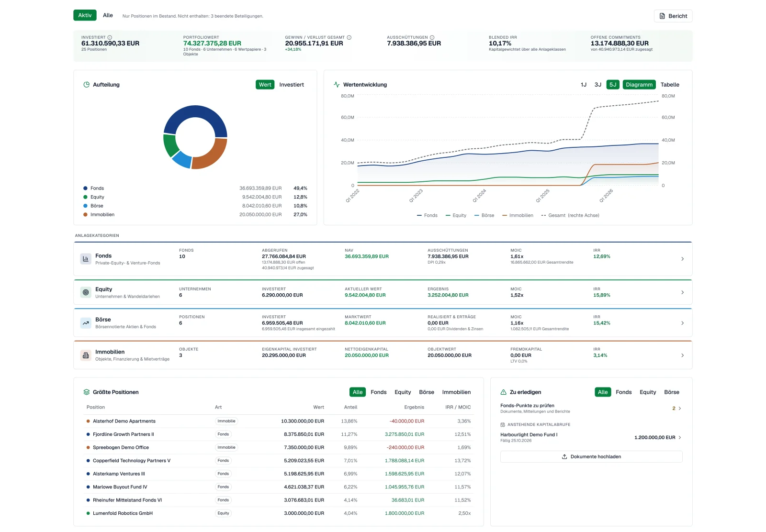
Task: Click the upload icon in Dokumente hochladen
Action: tap(564, 456)
